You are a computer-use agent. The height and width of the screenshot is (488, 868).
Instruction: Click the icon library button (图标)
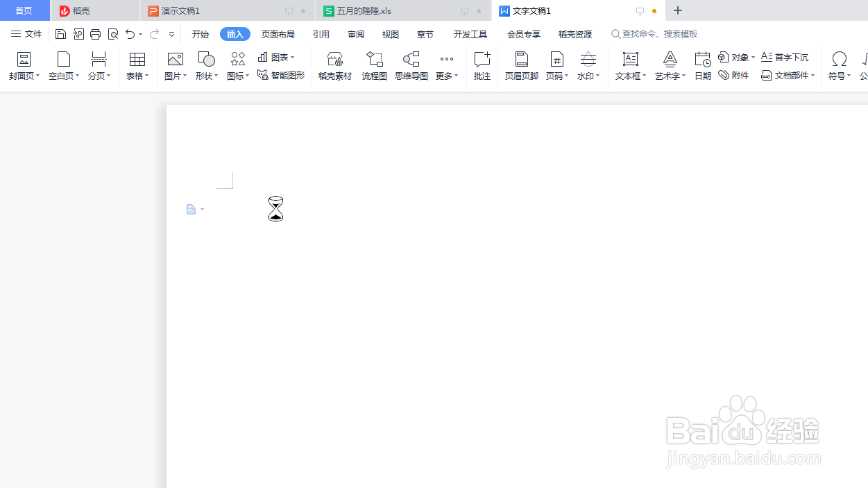(238, 66)
